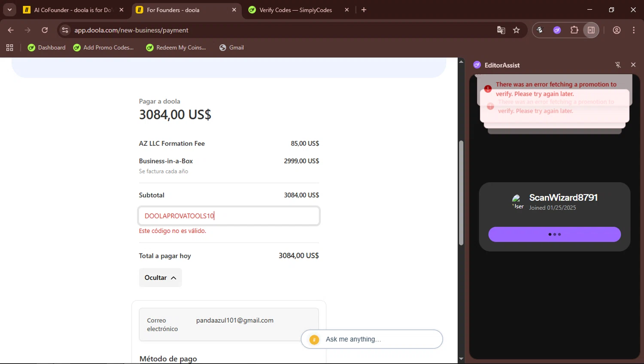644x364 pixels.
Task: Open the Extensions puzzle menu
Action: (x=574, y=30)
